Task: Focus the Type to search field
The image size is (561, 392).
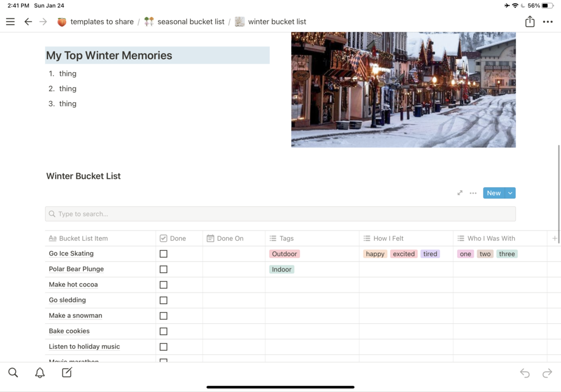Action: point(280,214)
